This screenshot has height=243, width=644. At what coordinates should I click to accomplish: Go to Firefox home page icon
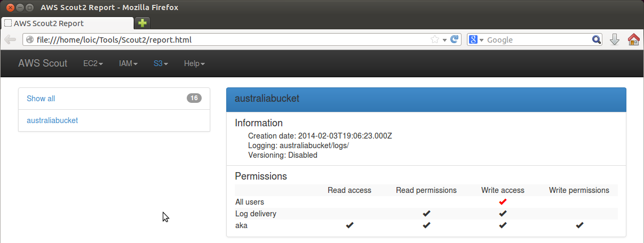(633, 39)
